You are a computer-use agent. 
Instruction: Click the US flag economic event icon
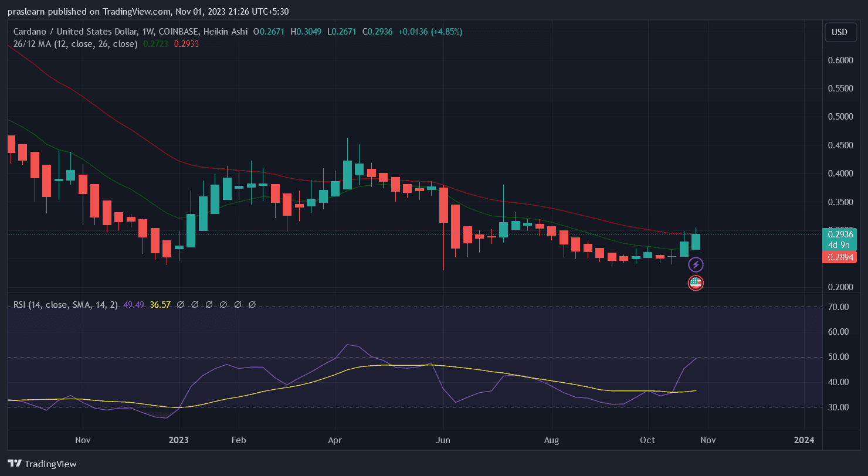695,283
